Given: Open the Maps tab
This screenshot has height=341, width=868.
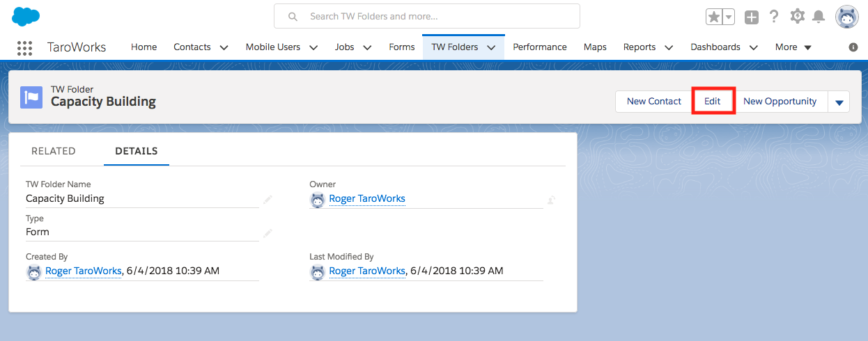Looking at the screenshot, I should click(595, 47).
